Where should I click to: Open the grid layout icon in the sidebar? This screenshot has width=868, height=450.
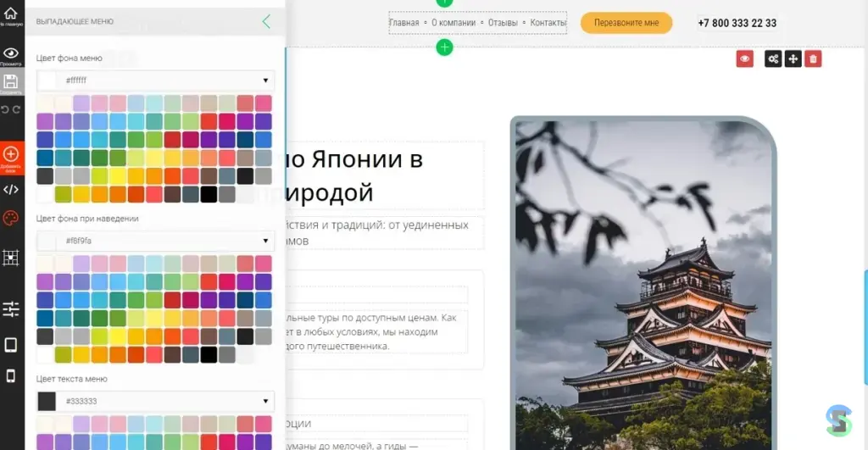[11, 257]
